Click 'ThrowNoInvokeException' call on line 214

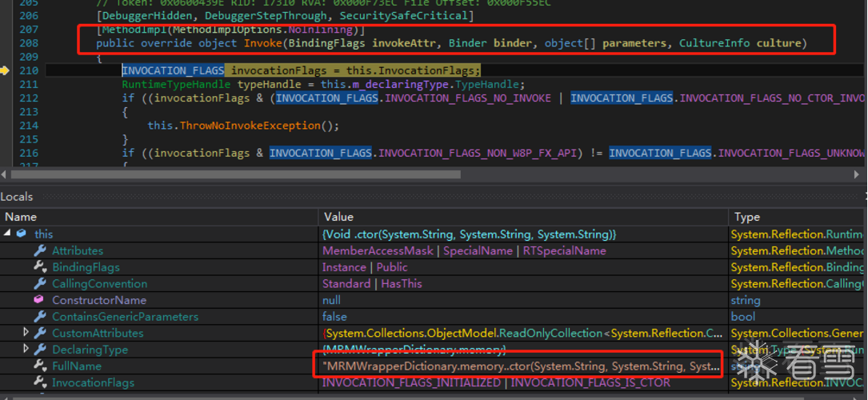250,126
